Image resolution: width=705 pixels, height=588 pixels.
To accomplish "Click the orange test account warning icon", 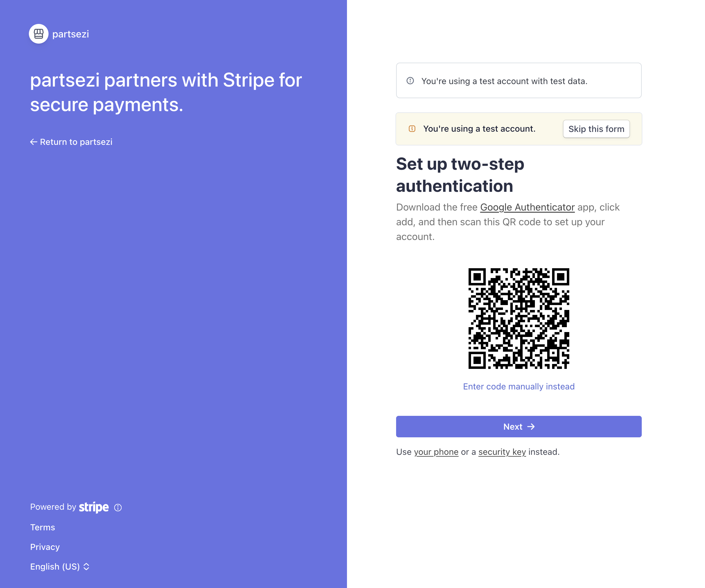I will 412,129.
